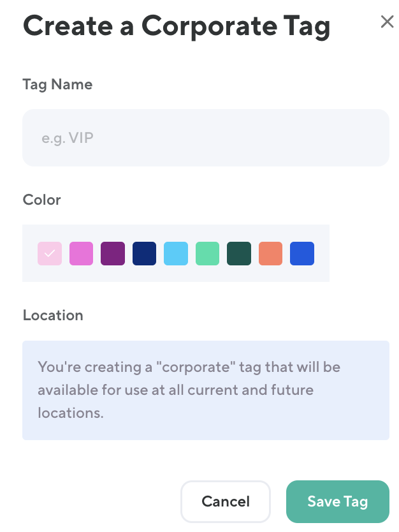Image resolution: width=399 pixels, height=532 pixels.
Task: Choose the royal blue color swatch
Action: pos(302,253)
